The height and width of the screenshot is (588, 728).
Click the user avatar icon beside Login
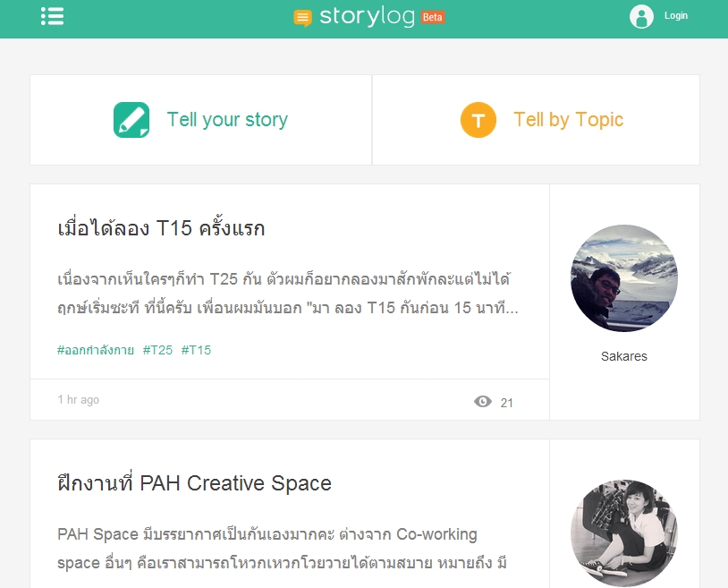click(641, 17)
